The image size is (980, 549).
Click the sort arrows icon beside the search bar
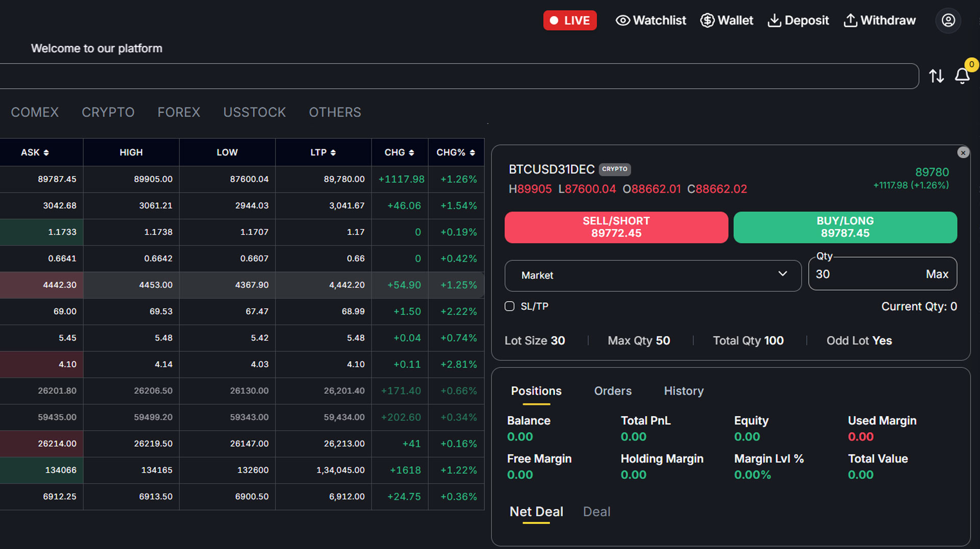[937, 76]
